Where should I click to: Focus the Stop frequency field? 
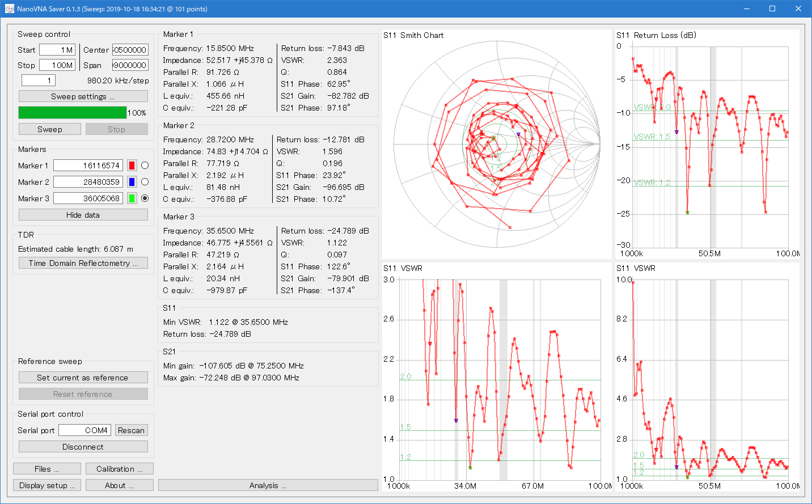coord(57,65)
